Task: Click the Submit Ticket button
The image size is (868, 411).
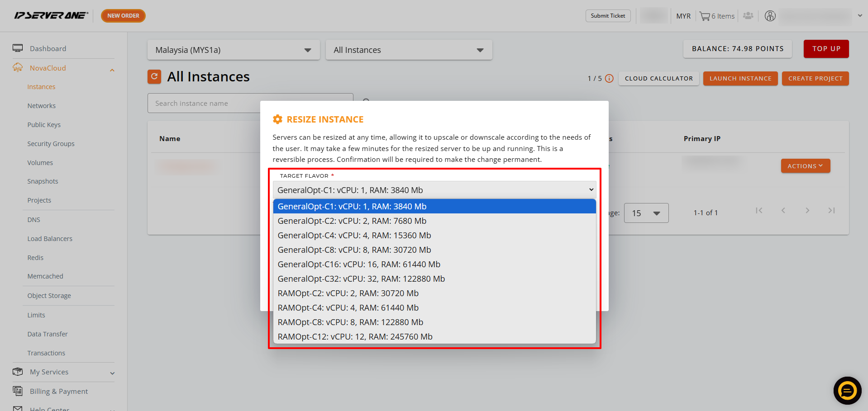Action: (608, 16)
